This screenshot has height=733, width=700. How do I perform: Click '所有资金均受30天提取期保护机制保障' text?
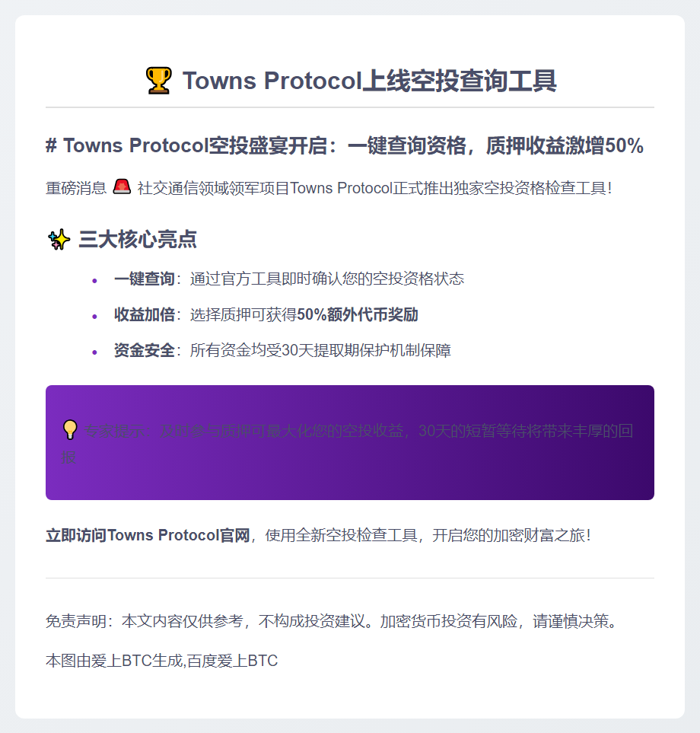coord(320,350)
